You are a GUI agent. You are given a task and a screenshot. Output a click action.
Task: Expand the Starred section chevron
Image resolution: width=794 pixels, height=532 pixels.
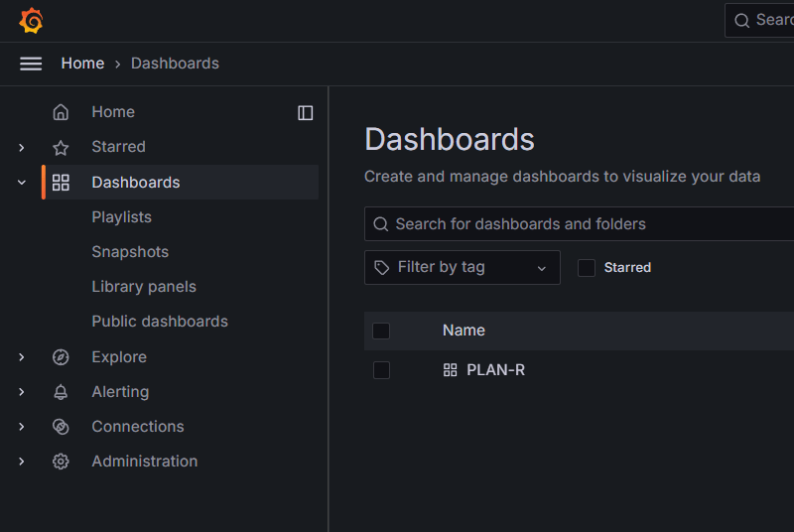click(x=22, y=148)
